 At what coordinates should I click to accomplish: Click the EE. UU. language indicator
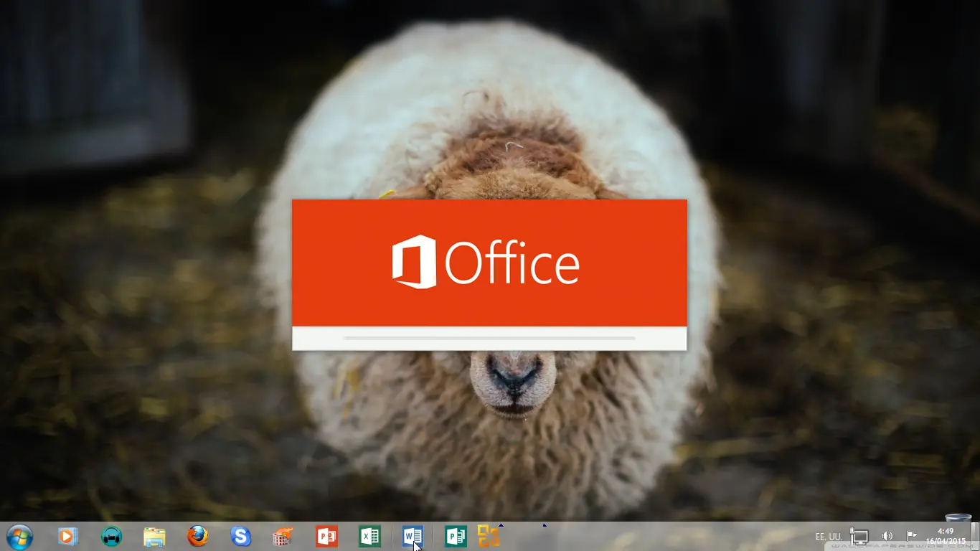point(829,537)
